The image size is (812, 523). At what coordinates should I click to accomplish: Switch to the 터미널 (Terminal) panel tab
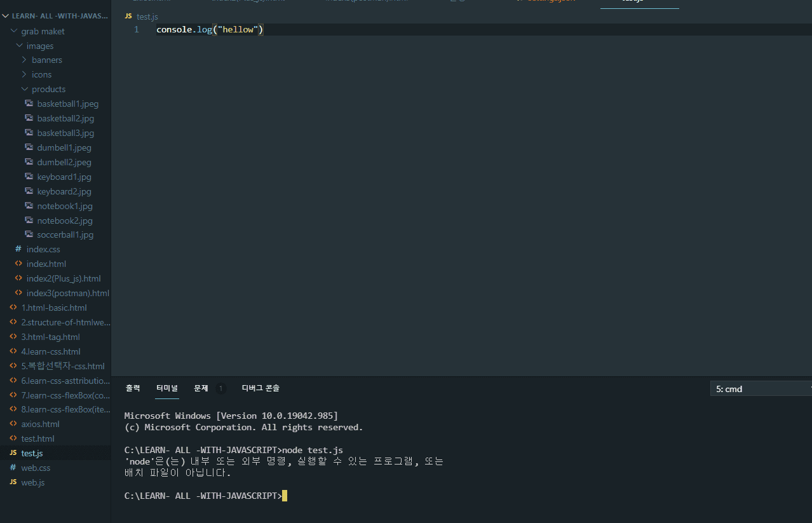[x=167, y=388]
